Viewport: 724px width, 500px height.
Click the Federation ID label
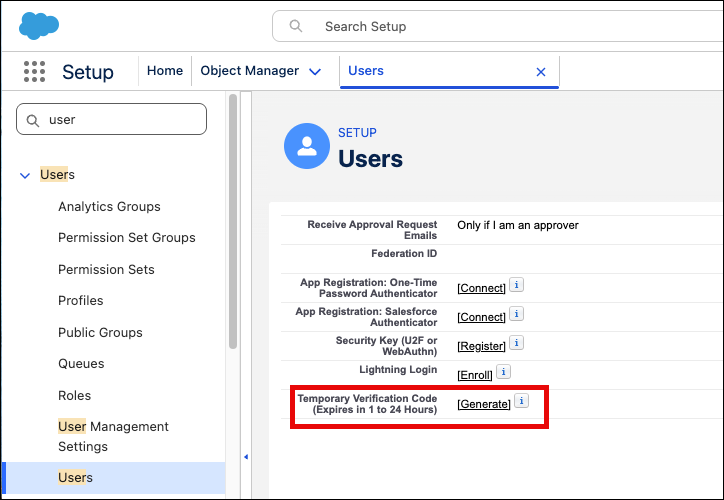(x=404, y=253)
